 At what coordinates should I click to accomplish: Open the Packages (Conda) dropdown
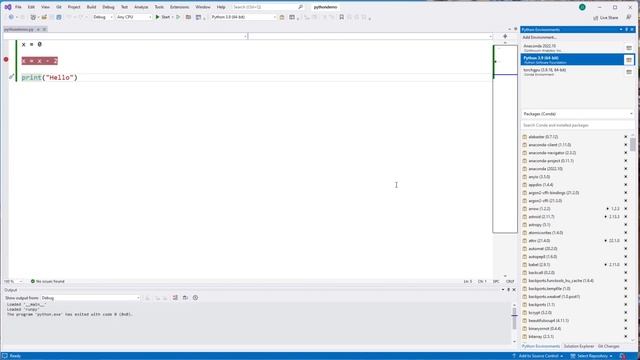coord(578,114)
